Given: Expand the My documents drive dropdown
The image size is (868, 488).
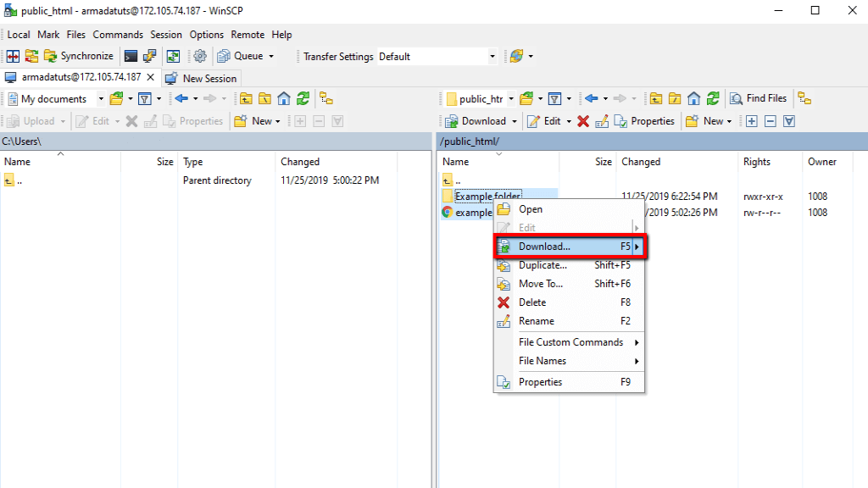Looking at the screenshot, I should pos(101,99).
